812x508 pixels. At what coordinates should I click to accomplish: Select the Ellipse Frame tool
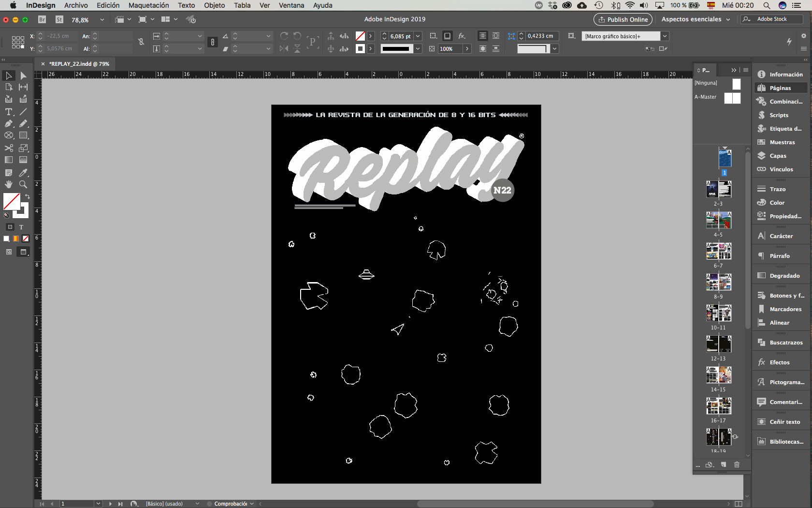point(9,135)
